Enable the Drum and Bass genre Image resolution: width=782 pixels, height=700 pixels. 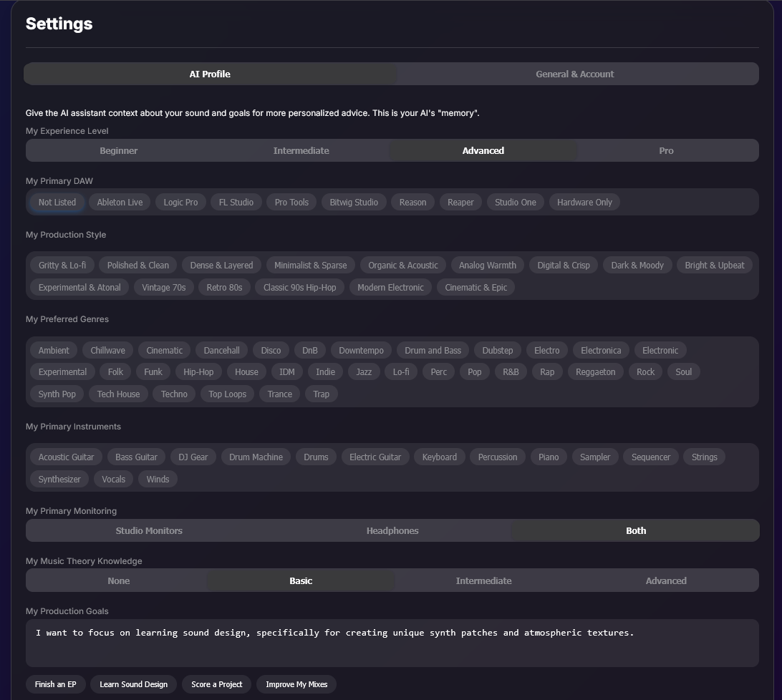click(433, 350)
